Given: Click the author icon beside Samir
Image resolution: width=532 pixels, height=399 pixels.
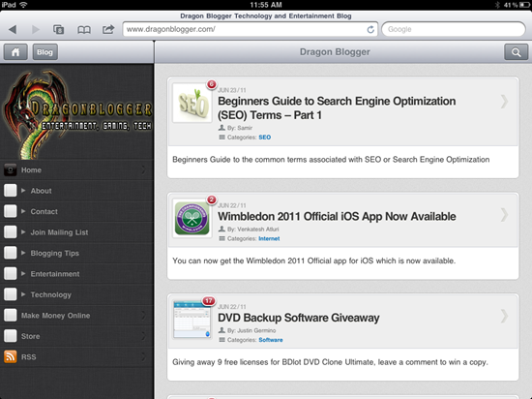Looking at the screenshot, I should coord(222,128).
